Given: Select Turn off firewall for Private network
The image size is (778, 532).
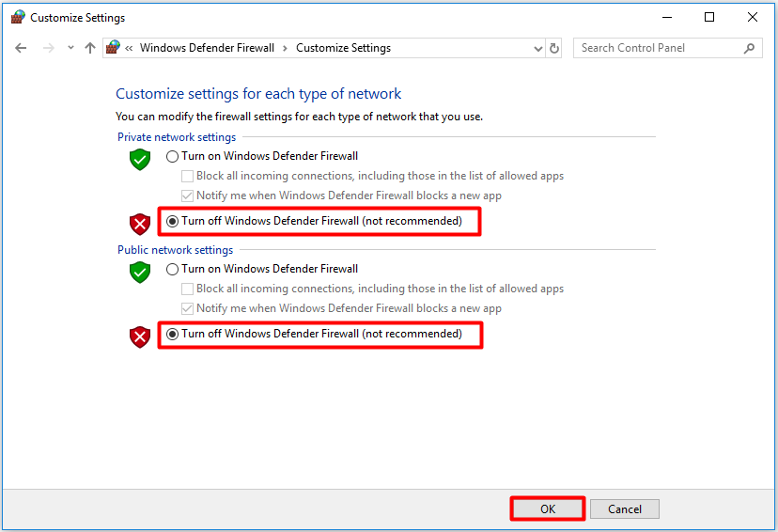Looking at the screenshot, I should click(x=172, y=222).
